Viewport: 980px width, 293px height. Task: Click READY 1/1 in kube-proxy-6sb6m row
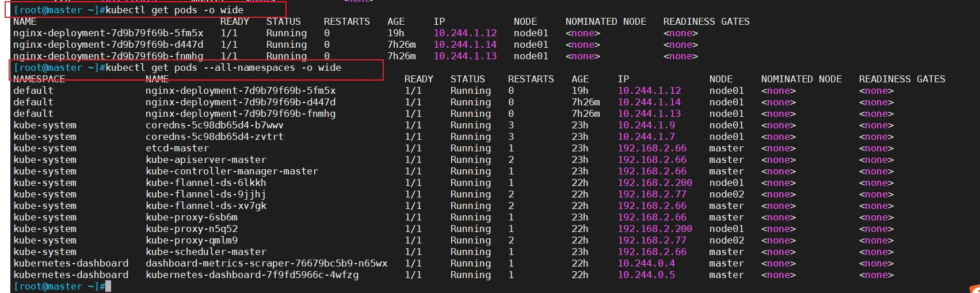413,217
